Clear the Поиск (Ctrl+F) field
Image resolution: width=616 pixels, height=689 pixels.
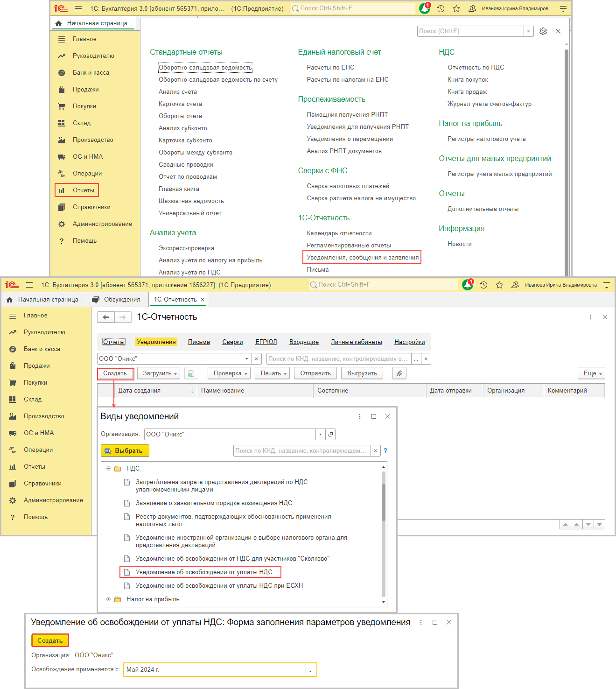coord(528,31)
